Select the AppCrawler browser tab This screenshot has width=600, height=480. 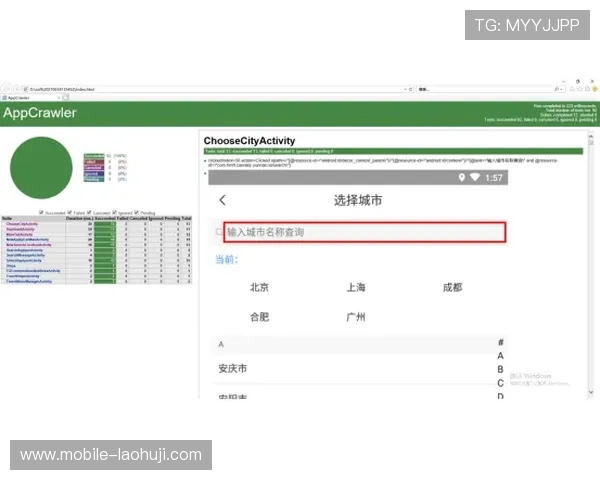point(31,98)
